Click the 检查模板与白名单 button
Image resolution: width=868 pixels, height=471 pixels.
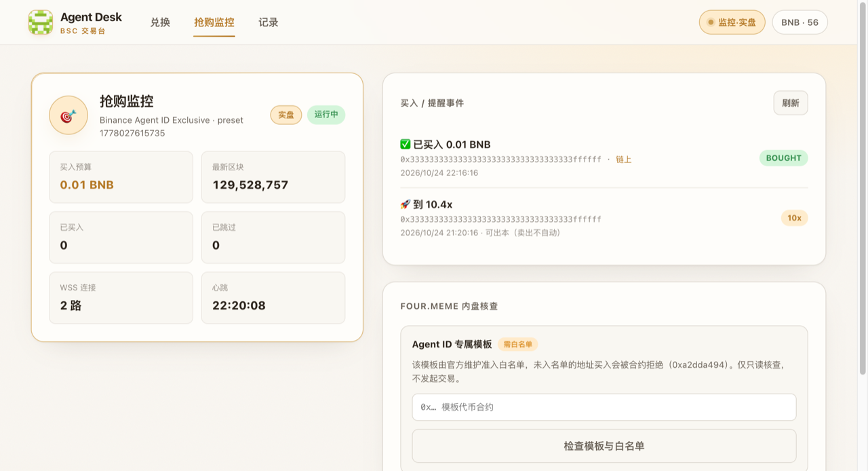click(x=604, y=446)
